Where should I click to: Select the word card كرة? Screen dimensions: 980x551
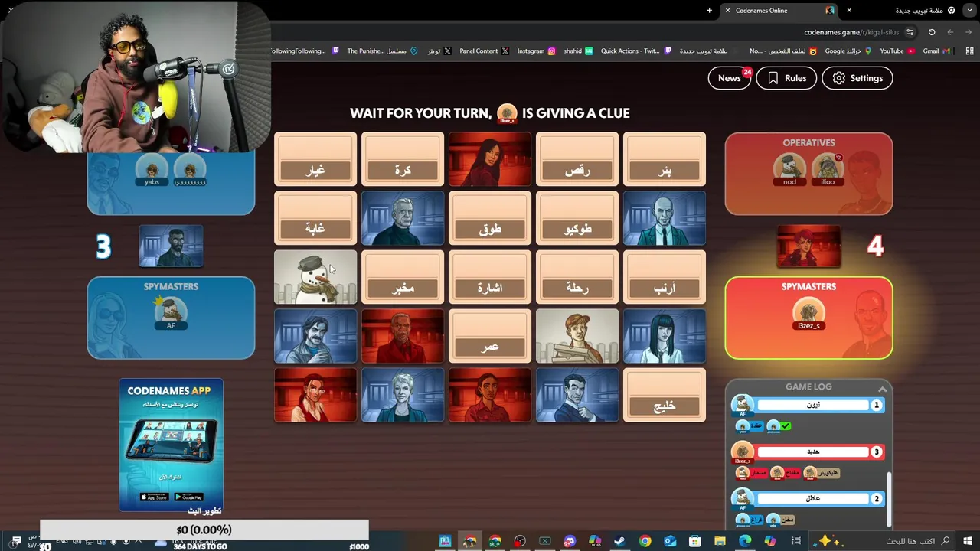[x=403, y=159]
